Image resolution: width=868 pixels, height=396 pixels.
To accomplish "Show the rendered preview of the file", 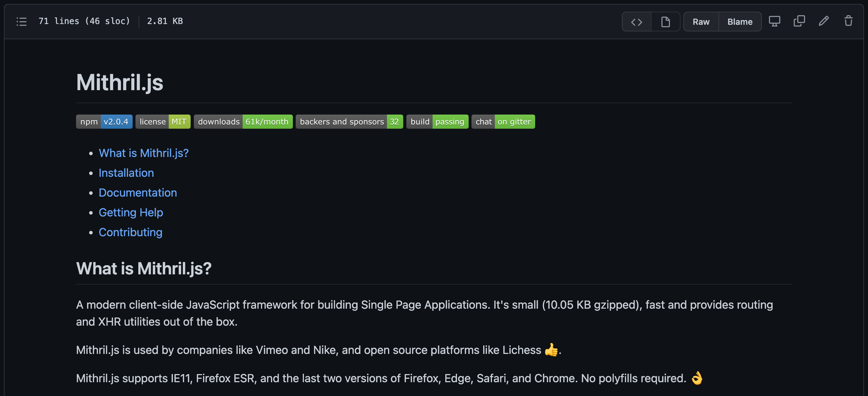I will coord(665,22).
